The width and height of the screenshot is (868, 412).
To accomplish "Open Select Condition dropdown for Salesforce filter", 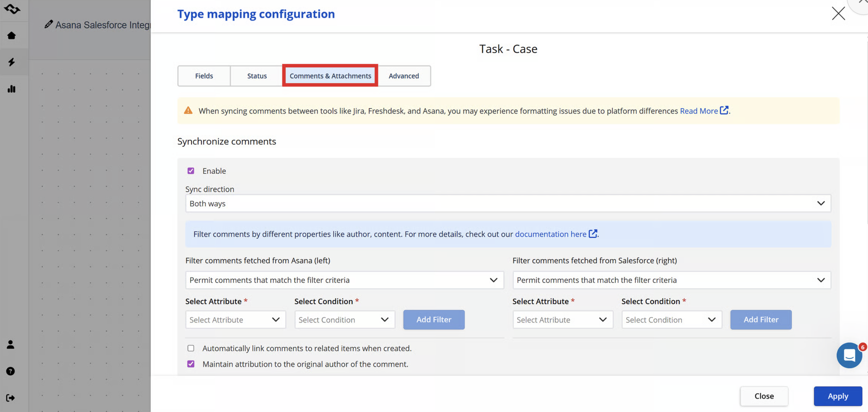I will point(672,320).
